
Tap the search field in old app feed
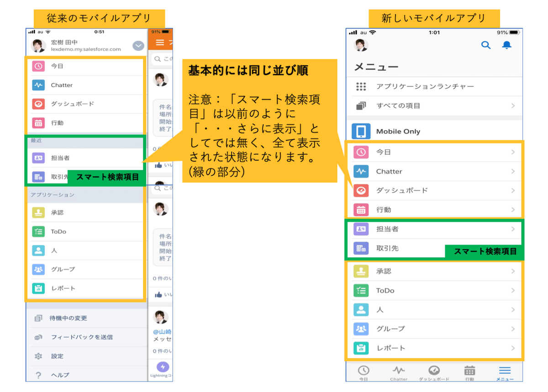pyautogui.click(x=162, y=59)
